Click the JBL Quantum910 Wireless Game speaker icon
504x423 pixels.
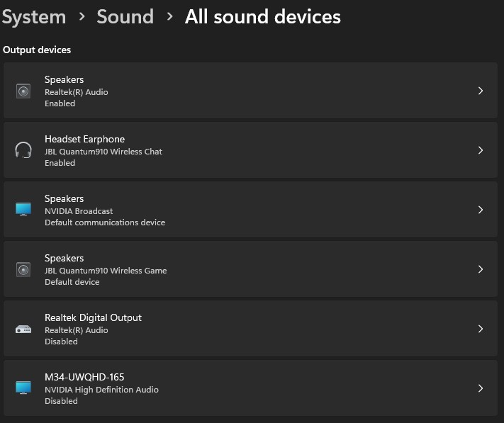23,270
